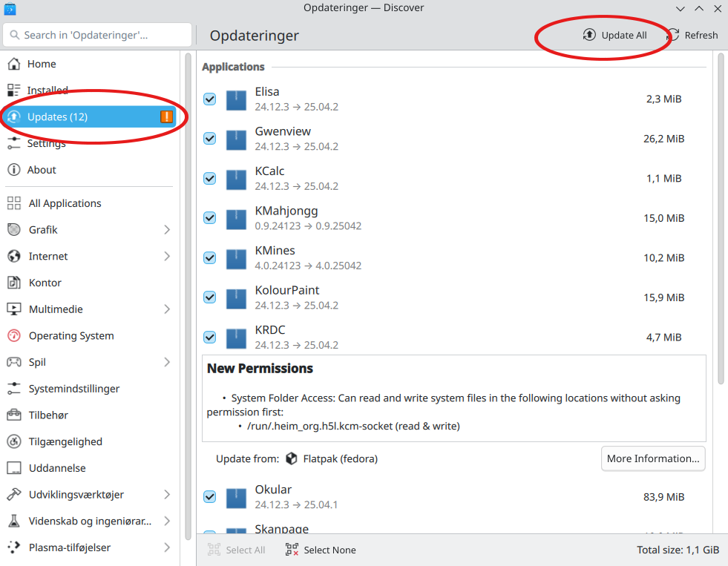Expand the Internet category

pyautogui.click(x=168, y=256)
